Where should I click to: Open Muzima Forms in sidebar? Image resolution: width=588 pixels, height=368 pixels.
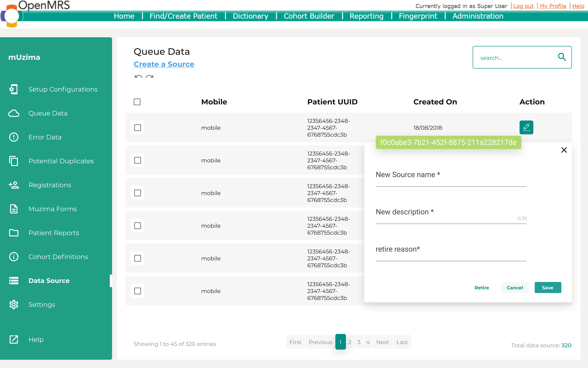point(52,209)
